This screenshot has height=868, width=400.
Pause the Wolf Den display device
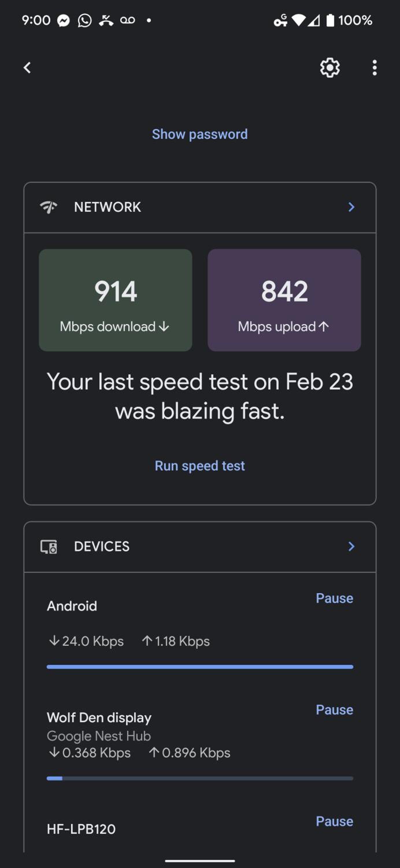click(x=334, y=710)
